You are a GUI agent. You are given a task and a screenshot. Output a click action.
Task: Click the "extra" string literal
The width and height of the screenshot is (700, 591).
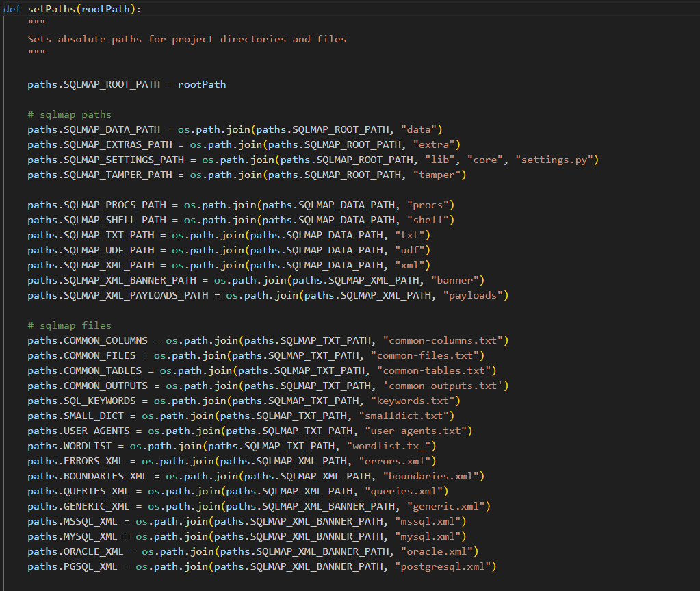coord(434,144)
